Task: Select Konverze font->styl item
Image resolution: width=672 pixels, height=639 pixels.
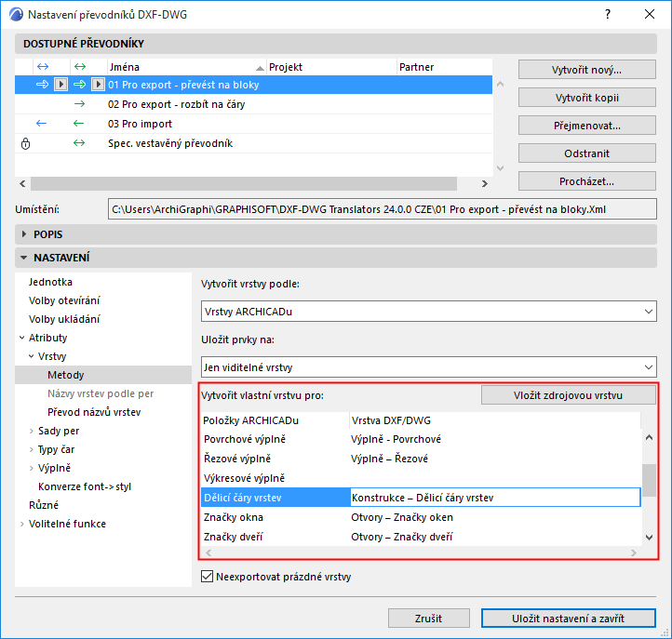Action: pyautogui.click(x=85, y=486)
